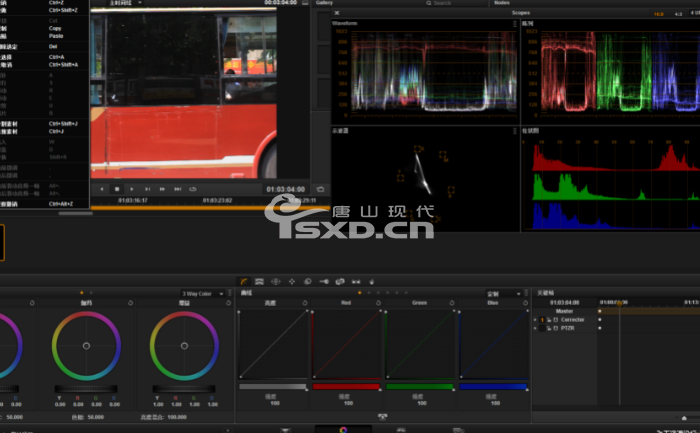Image resolution: width=700 pixels, height=433 pixels.
Task: Click the viewer timecode 01:03:04:00
Action: pyautogui.click(x=285, y=189)
